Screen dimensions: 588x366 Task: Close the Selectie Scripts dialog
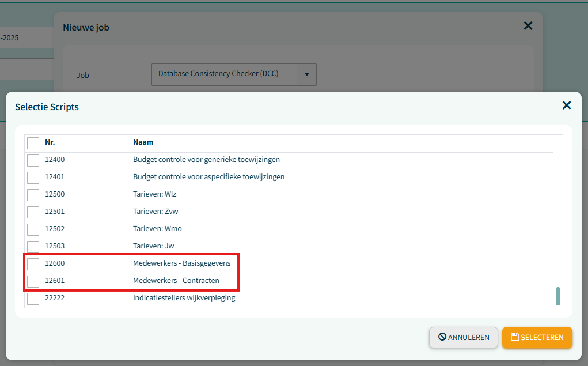(566, 105)
